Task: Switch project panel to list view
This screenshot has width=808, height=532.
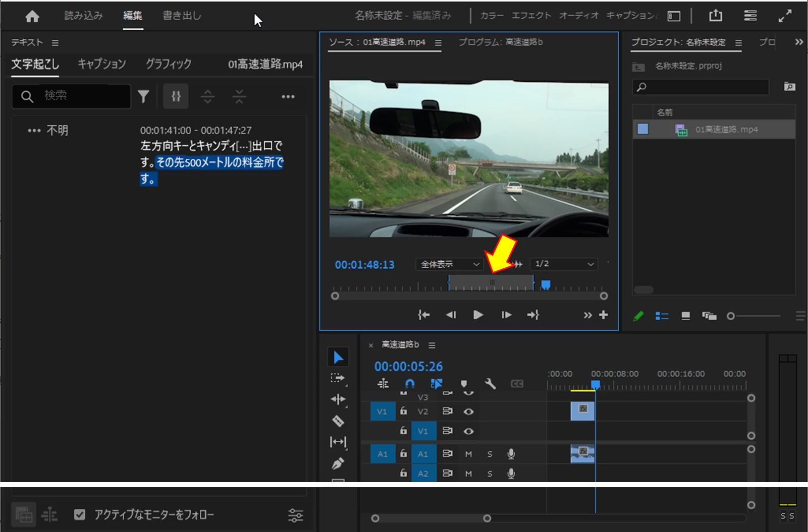Action: point(662,316)
